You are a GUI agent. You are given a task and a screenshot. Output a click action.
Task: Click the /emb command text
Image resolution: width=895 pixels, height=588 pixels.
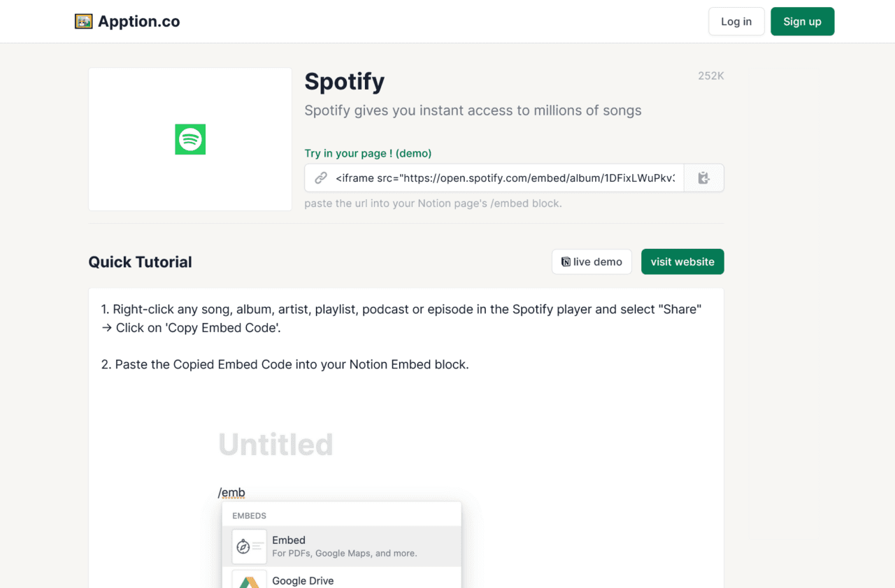click(x=231, y=492)
